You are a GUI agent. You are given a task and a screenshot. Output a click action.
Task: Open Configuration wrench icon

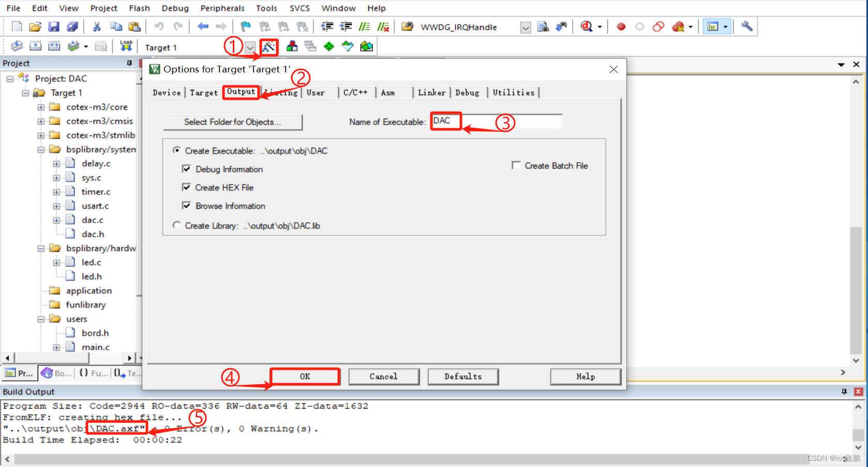point(746,26)
